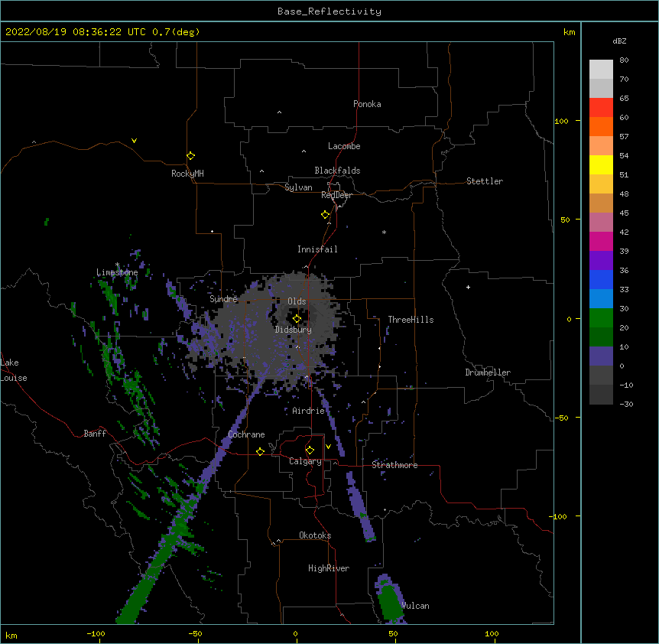Click the HighRiver town label

point(329,568)
